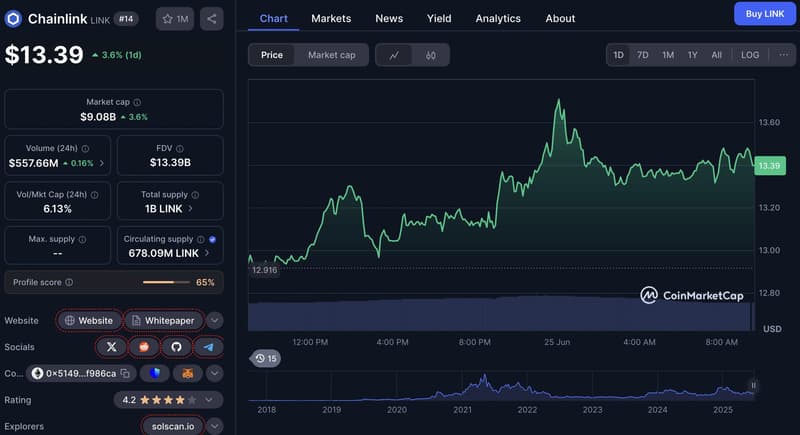The height and width of the screenshot is (435, 800).
Task: Open the Telegram social link
Action: tap(208, 347)
